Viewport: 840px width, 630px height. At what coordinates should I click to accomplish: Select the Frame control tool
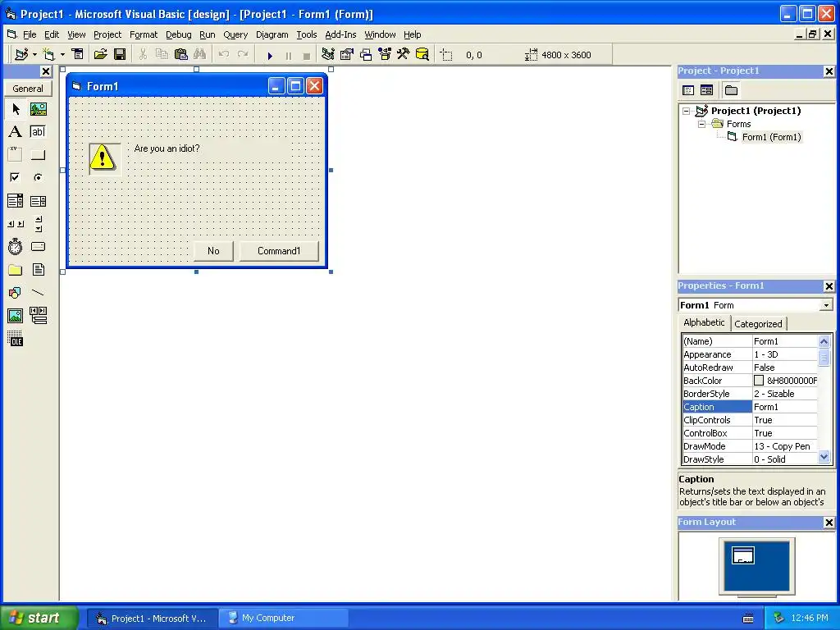(x=16, y=155)
